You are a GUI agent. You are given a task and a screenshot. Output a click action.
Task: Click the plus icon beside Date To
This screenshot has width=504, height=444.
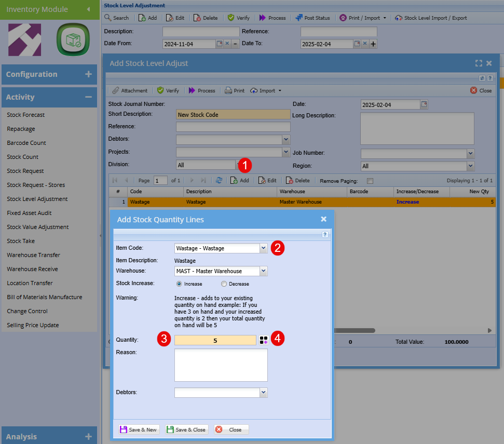point(373,44)
